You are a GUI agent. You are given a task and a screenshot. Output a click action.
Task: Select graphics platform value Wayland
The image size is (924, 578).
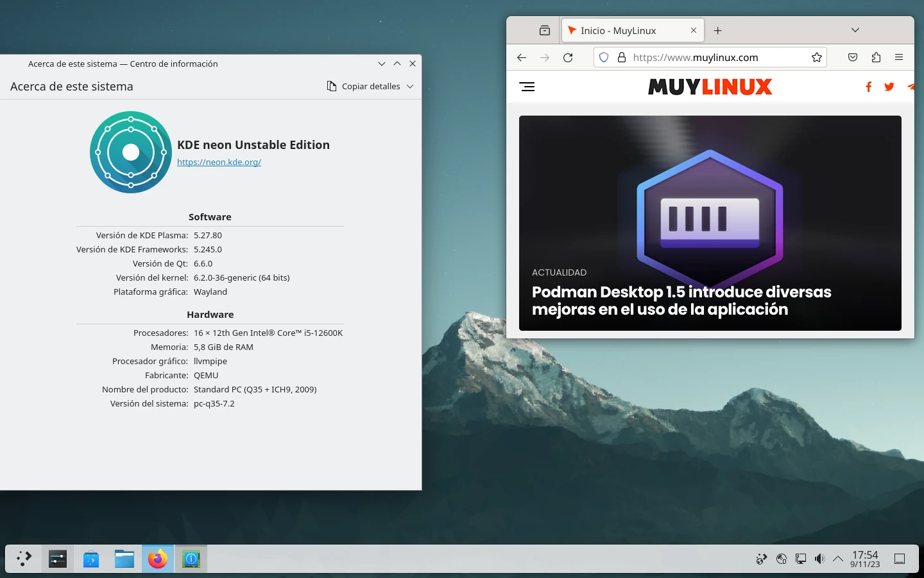tap(210, 292)
